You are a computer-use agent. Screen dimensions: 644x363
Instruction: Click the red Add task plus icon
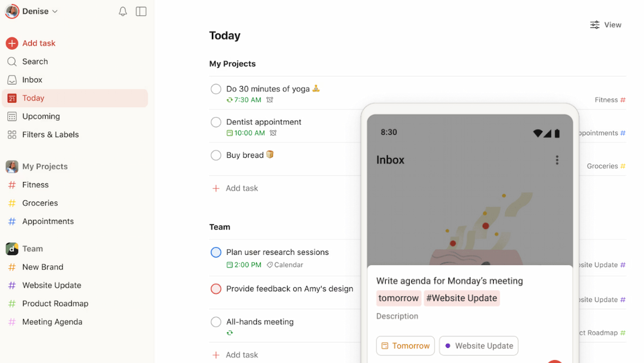(12, 43)
